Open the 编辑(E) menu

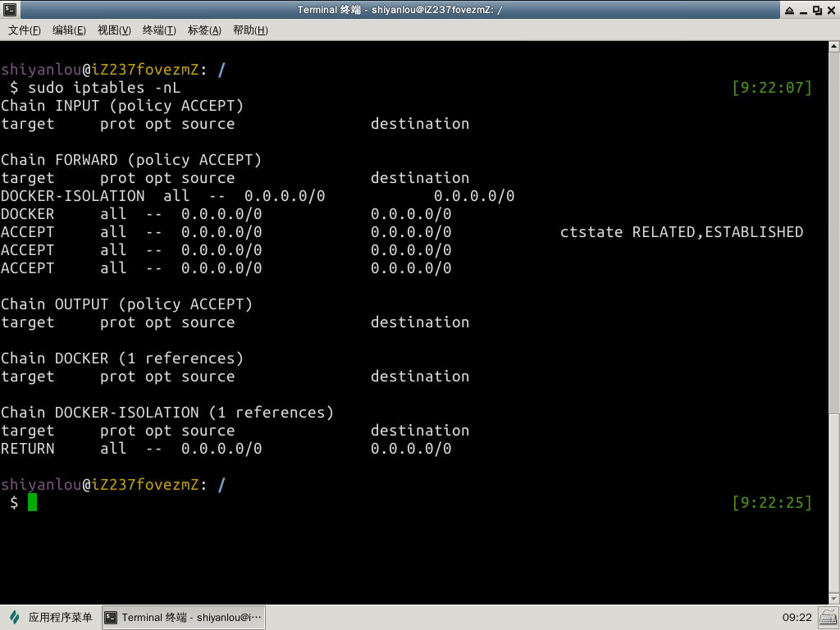(x=69, y=30)
